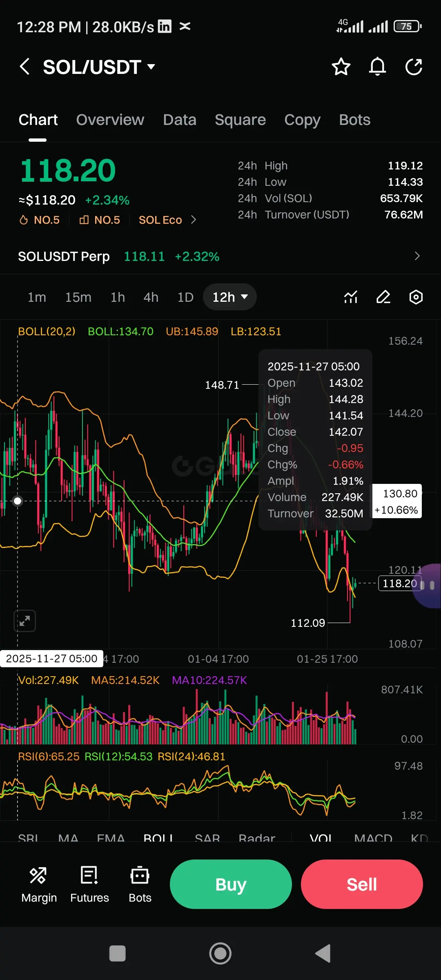Tap the back arrow next to SOL/USDT
Screen dimensions: 441x980
pos(25,67)
